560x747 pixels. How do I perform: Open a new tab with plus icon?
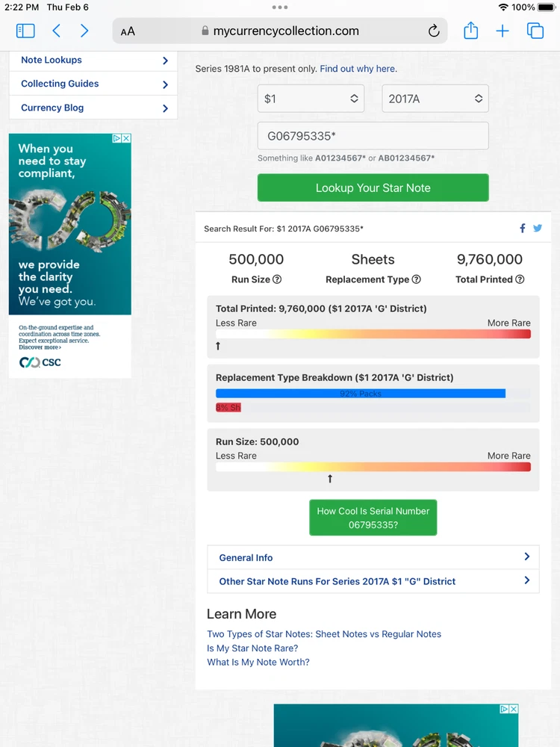coord(503,31)
